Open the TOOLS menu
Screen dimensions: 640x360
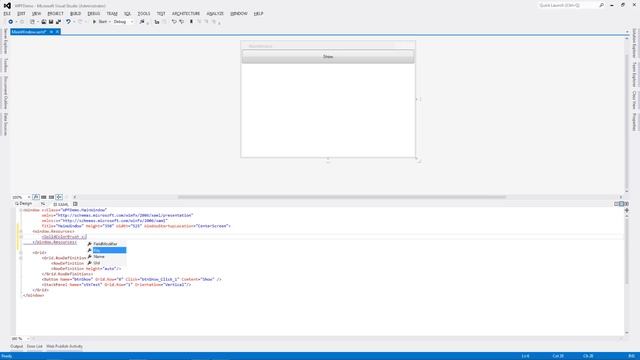tap(144, 13)
